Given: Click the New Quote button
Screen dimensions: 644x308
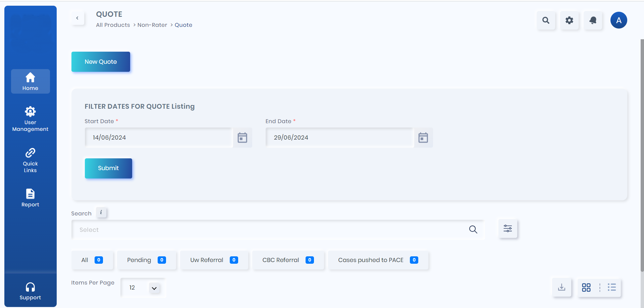Looking at the screenshot, I should coord(101,62).
